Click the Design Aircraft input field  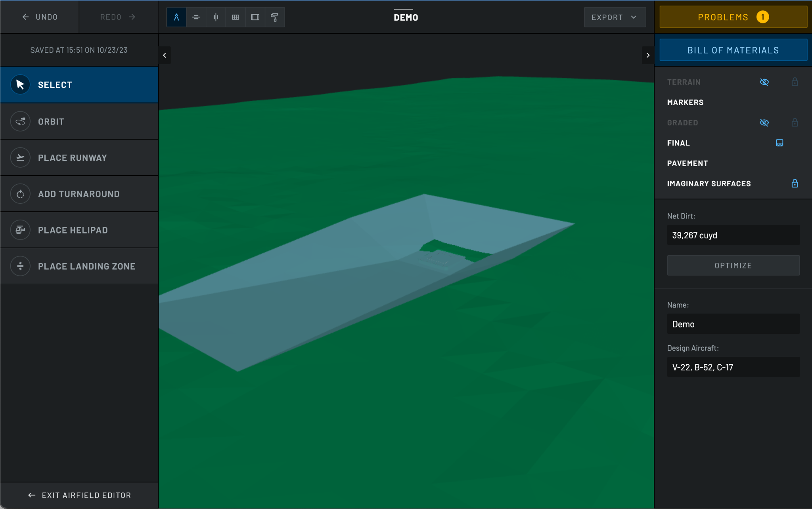732,367
